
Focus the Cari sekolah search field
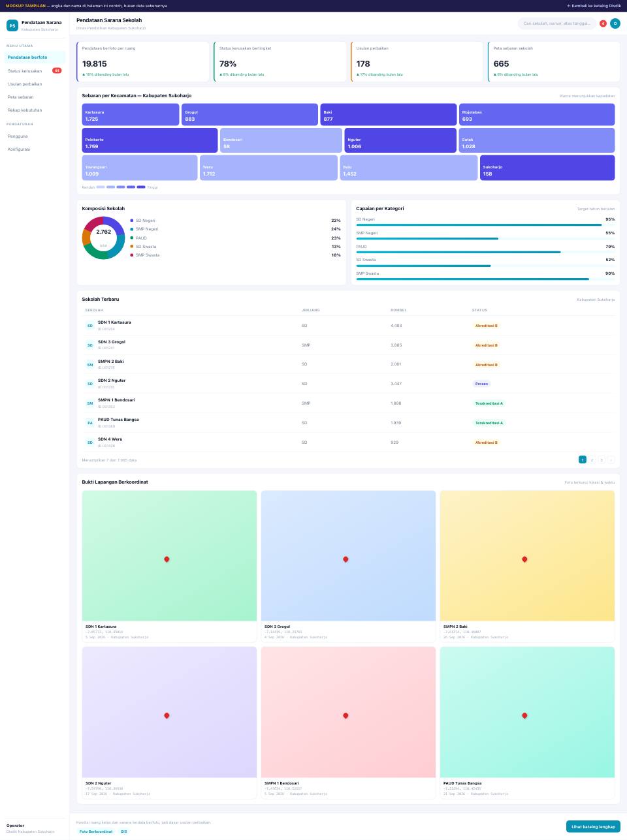click(557, 23)
